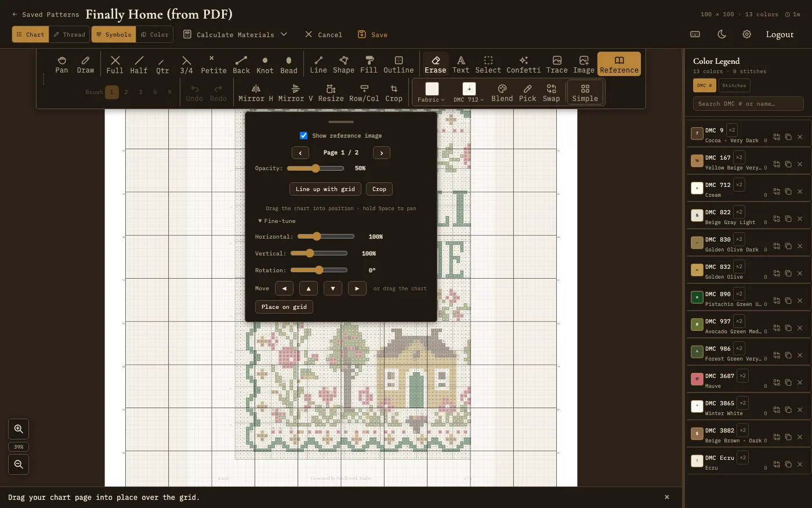Image resolution: width=812 pixels, height=508 pixels.
Task: Click the Row/Col tool
Action: tap(364, 93)
